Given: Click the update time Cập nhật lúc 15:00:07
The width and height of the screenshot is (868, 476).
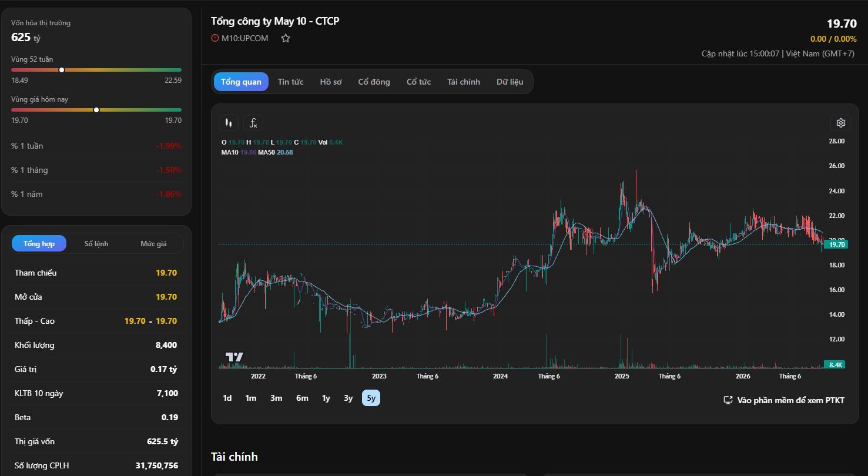Looking at the screenshot, I should tap(740, 53).
